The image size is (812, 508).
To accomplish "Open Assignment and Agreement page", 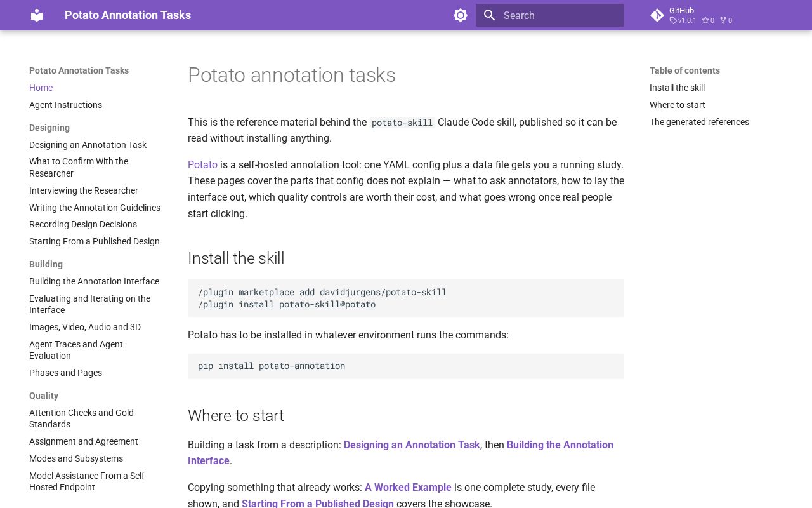I will click(84, 441).
